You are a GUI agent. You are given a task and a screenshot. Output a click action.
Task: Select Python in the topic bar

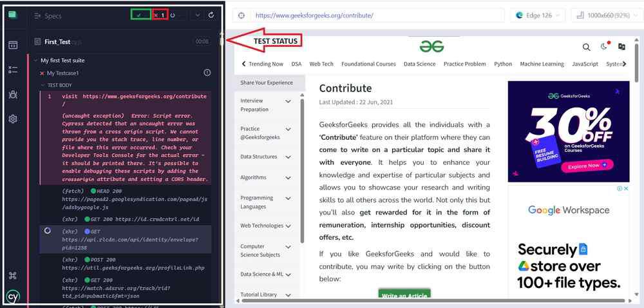pos(503,64)
